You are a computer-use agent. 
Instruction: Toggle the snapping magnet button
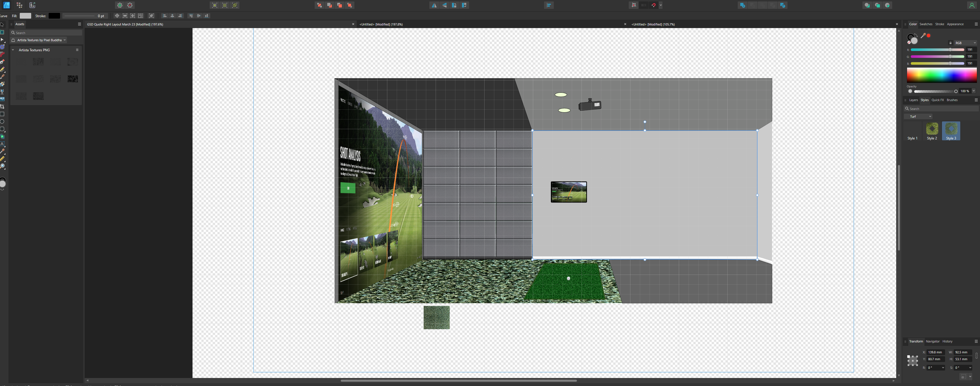654,5
